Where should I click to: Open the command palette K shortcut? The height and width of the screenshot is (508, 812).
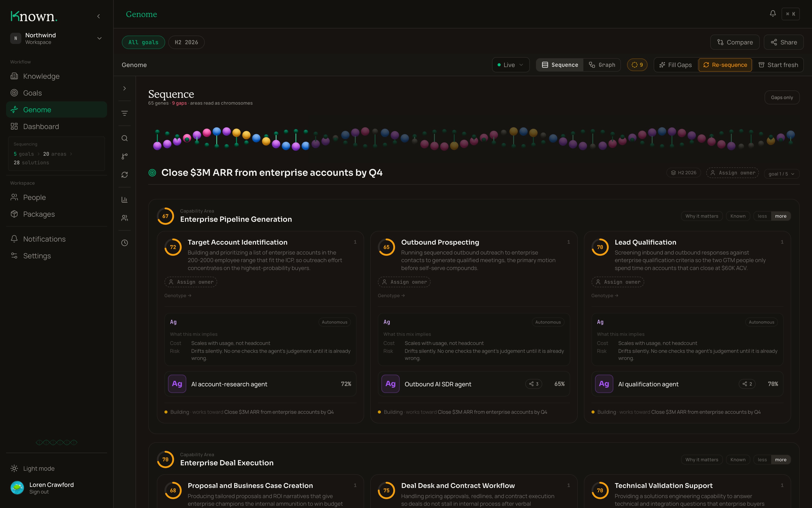tap(790, 14)
